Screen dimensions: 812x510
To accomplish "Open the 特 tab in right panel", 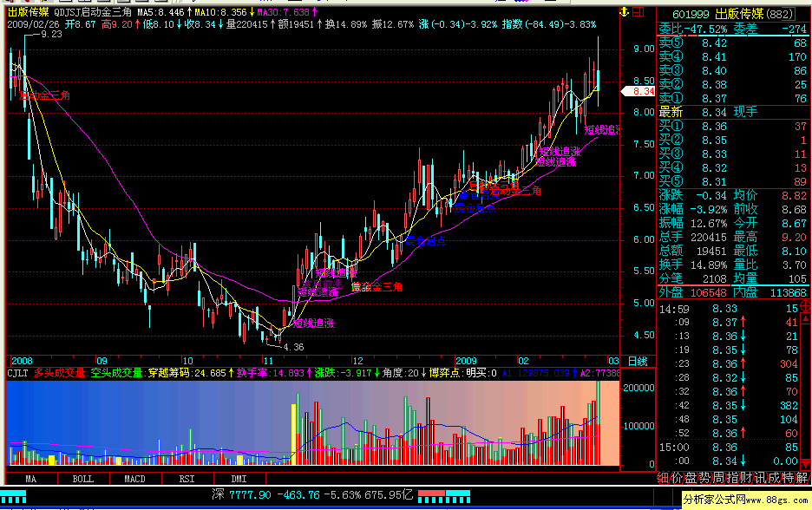I will (789, 478).
